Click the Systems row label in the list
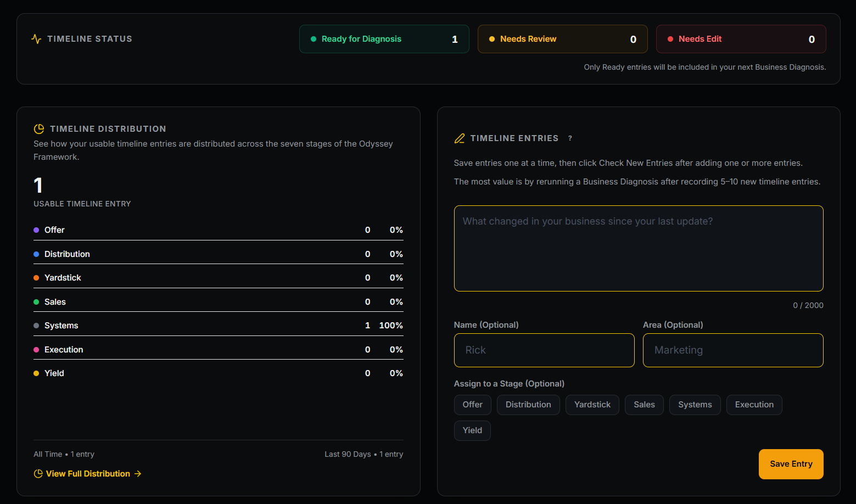This screenshot has height=504, width=856. click(x=61, y=326)
